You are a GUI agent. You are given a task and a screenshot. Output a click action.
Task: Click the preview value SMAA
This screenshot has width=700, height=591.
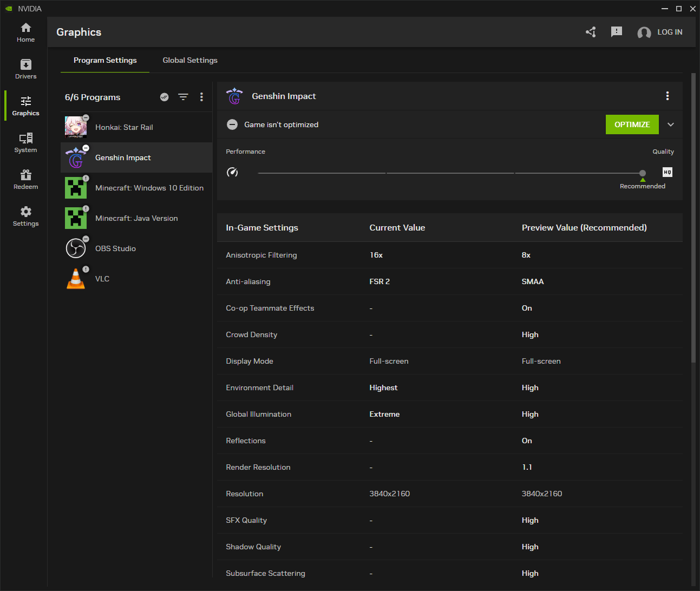tap(533, 281)
